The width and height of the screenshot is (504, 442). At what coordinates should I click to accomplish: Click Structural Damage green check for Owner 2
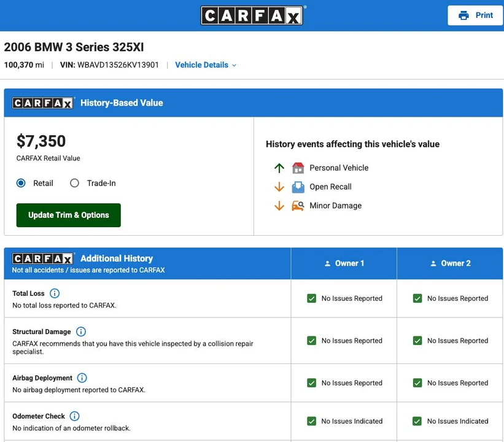(417, 341)
